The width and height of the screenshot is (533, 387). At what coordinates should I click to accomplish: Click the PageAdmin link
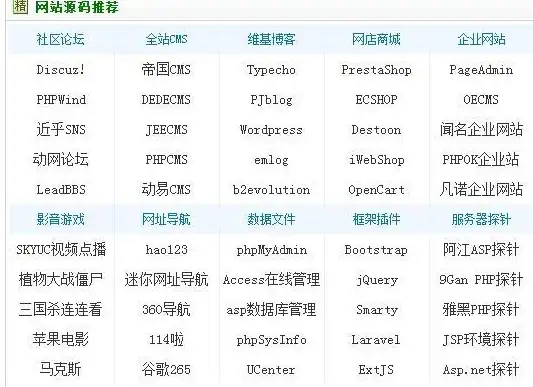(481, 70)
